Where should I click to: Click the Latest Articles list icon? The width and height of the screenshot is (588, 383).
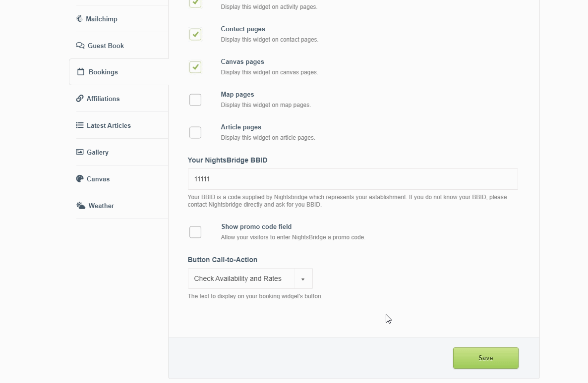[x=80, y=125]
